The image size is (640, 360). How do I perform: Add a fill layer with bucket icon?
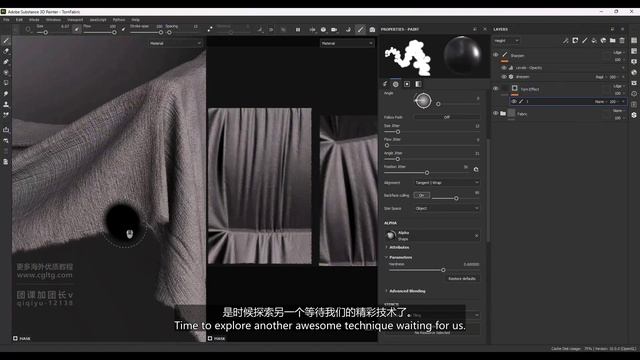click(x=594, y=40)
